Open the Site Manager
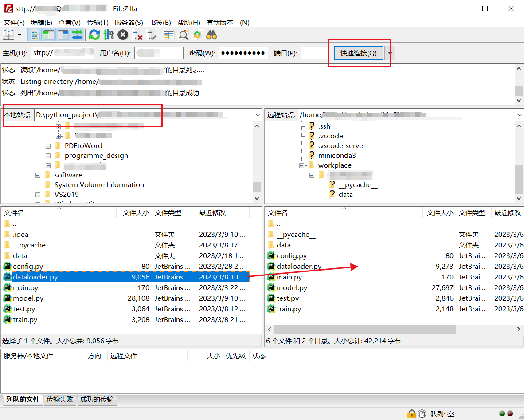This screenshot has width=524, height=420. (x=9, y=35)
